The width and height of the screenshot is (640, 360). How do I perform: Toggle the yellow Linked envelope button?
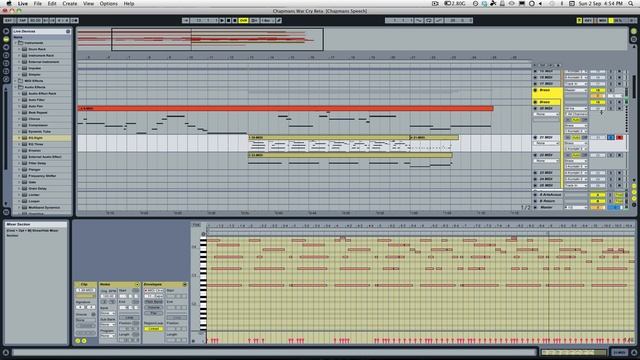[153, 329]
